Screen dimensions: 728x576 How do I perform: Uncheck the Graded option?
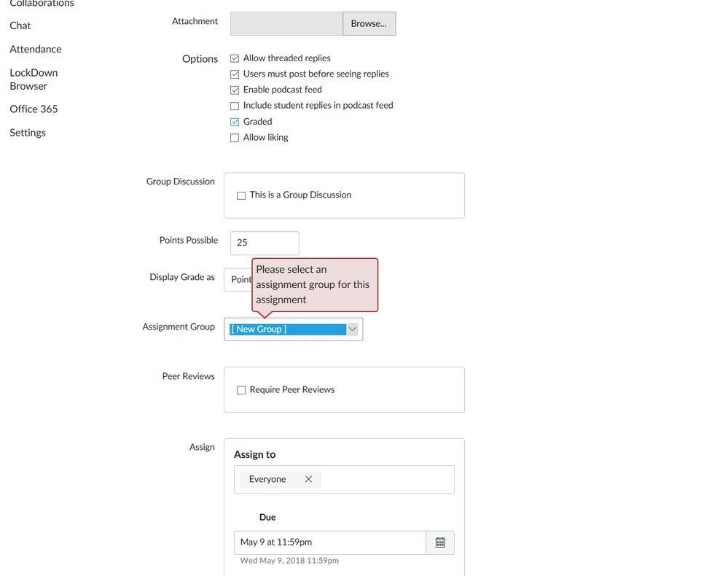pos(235,122)
